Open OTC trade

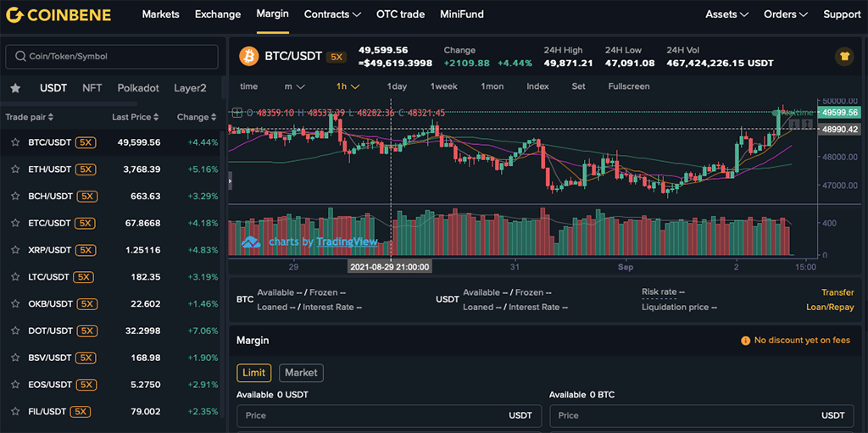point(400,14)
